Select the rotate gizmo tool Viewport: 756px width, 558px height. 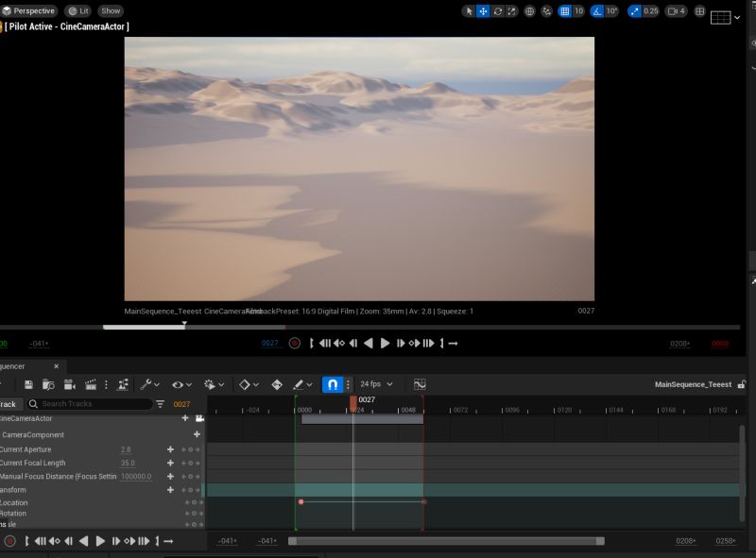pos(498,11)
